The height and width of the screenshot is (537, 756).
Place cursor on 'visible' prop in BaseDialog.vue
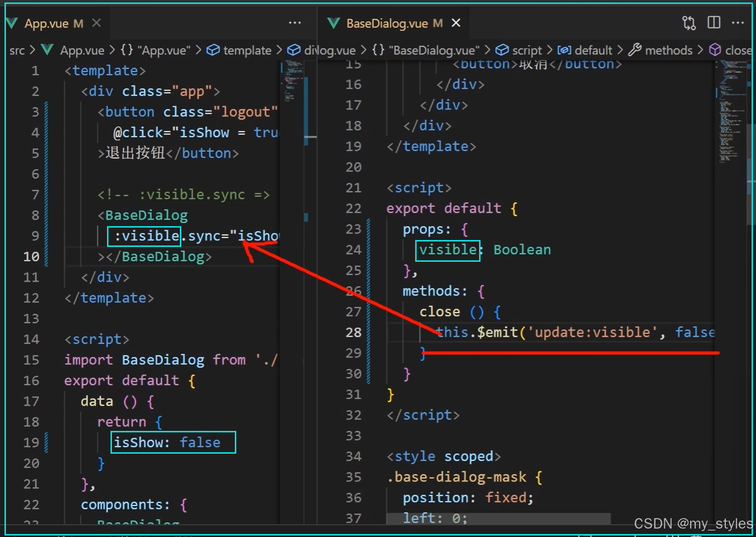[448, 249]
